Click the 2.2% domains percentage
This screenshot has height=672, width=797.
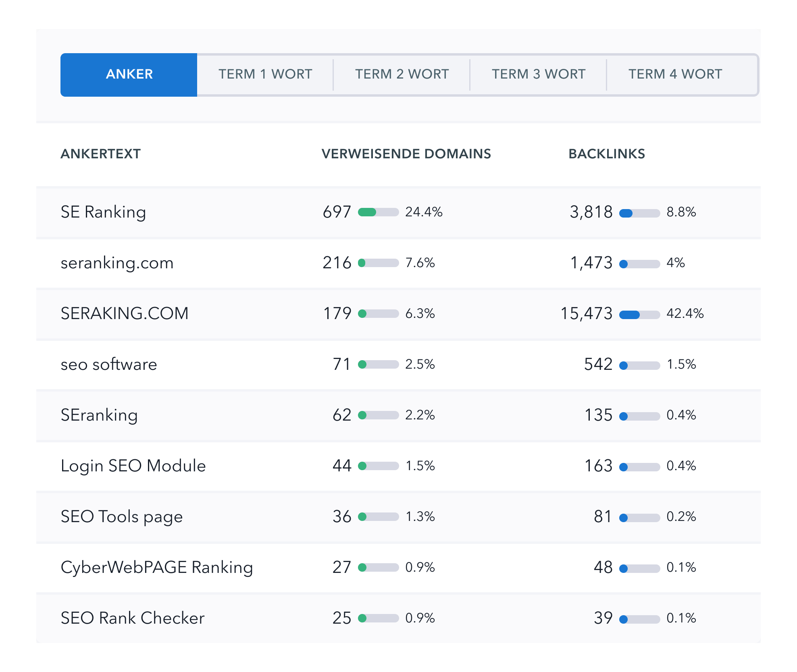[x=420, y=415]
